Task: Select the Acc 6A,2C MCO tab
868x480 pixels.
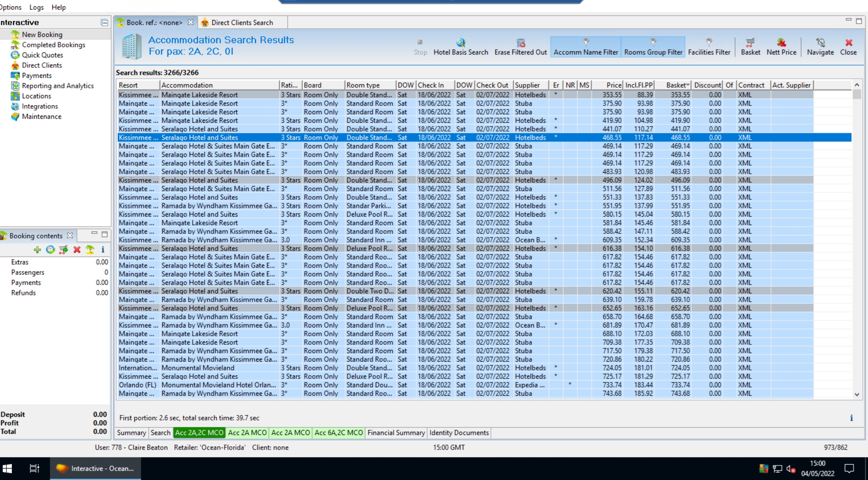Action: click(338, 433)
